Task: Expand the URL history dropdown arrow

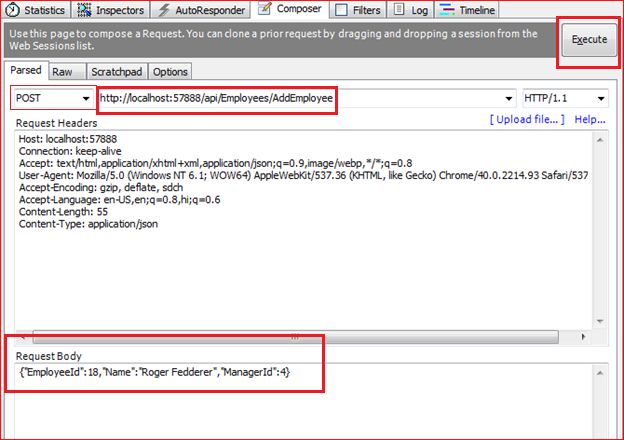Action: click(509, 98)
